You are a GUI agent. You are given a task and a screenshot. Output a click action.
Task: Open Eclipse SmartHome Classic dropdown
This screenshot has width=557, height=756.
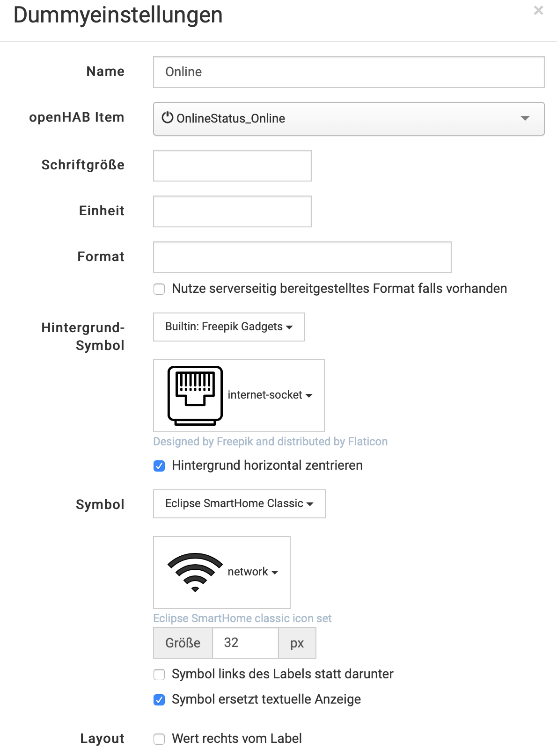coord(239,504)
